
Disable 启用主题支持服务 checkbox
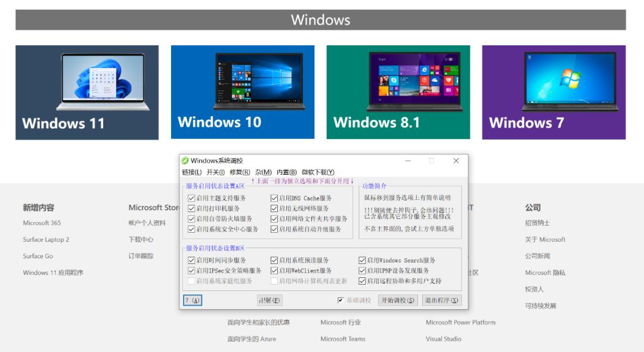point(192,197)
